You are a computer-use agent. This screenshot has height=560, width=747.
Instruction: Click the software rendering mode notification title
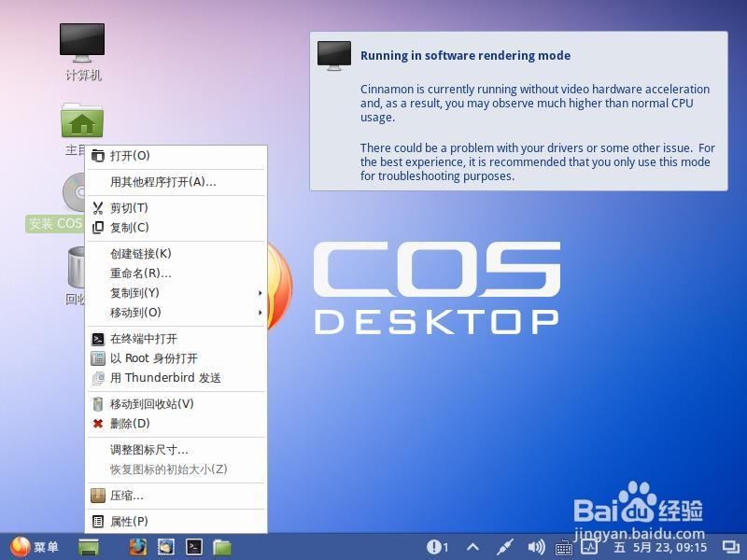465,56
